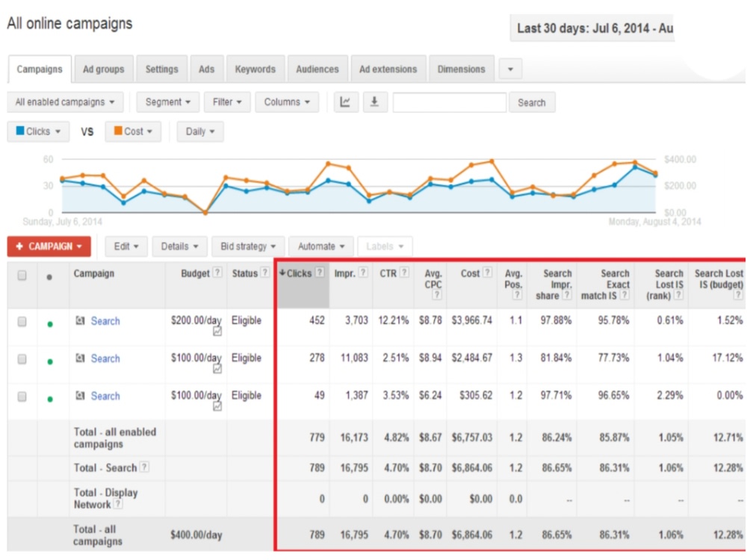Open the Search campaign with 49 clicks
Viewport: 747px width, 560px height.
click(x=105, y=396)
